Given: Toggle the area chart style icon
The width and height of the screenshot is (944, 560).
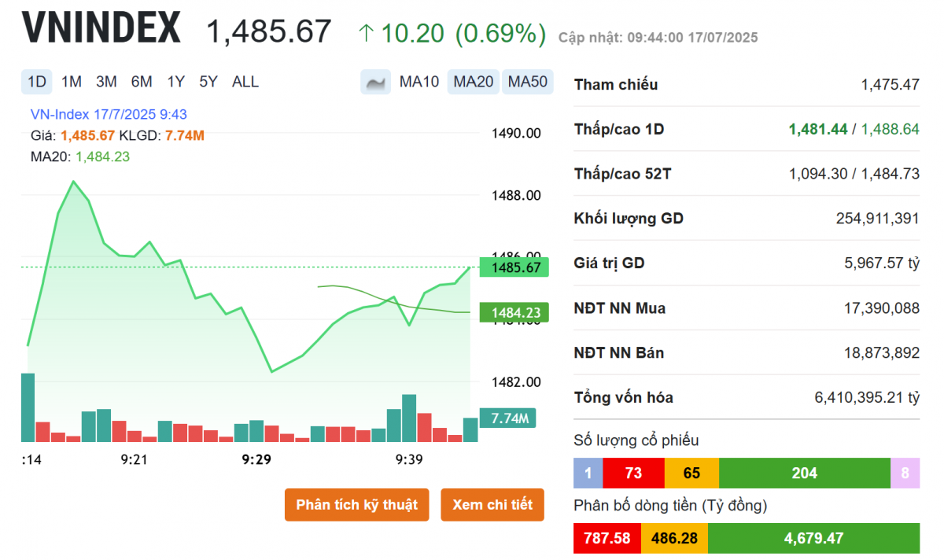Looking at the screenshot, I should [376, 82].
